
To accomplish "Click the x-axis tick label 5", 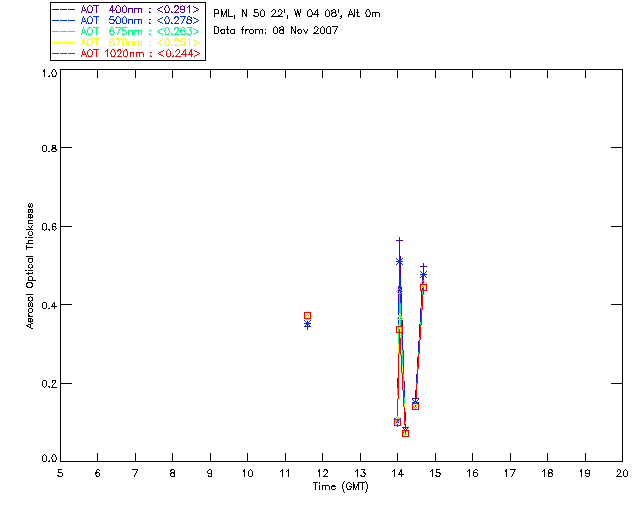I will coord(60,473).
